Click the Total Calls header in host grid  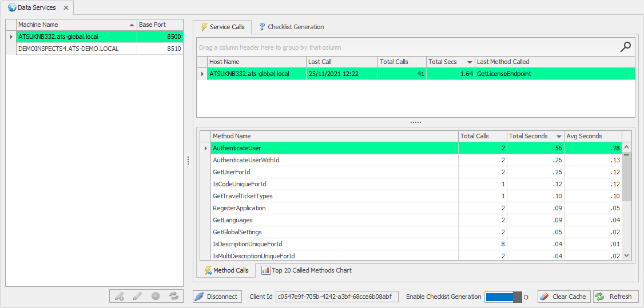pyautogui.click(x=401, y=62)
